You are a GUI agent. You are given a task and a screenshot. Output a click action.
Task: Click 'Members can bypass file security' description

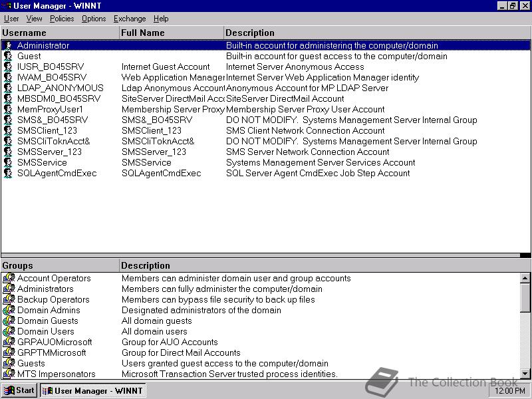pos(218,299)
